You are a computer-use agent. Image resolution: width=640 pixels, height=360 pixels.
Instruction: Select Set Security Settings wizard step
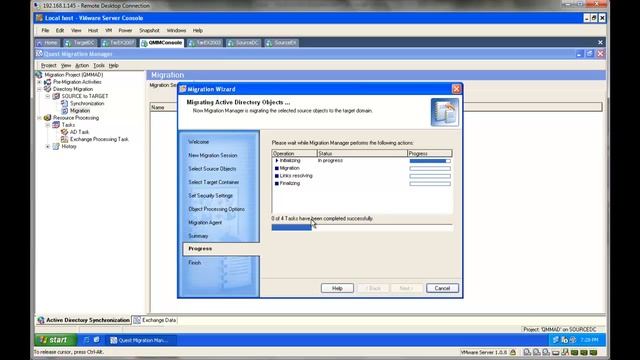tap(211, 196)
